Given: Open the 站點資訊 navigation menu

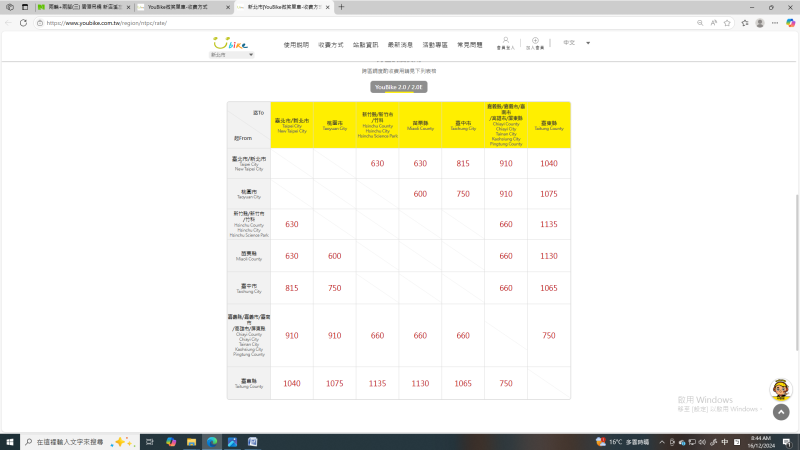Looking at the screenshot, I should click(365, 45).
